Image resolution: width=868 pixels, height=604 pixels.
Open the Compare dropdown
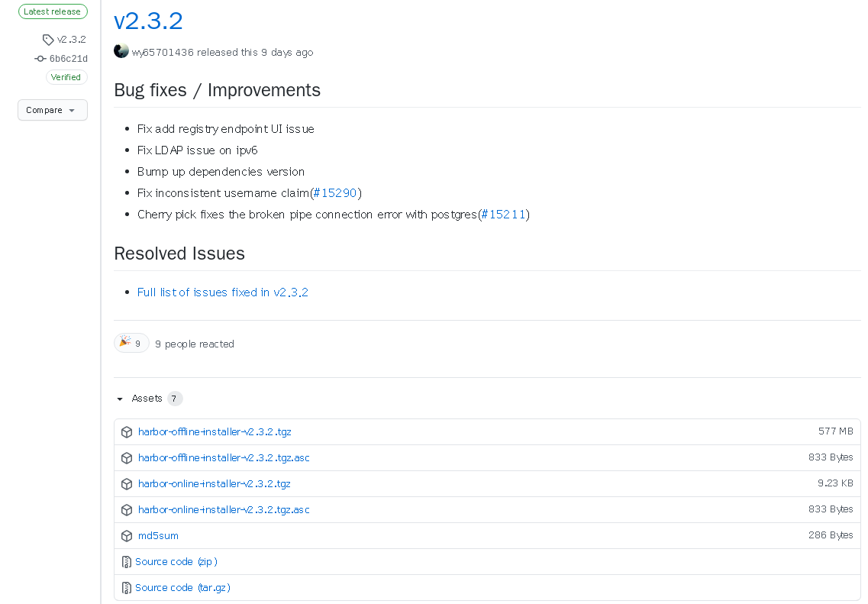click(53, 110)
